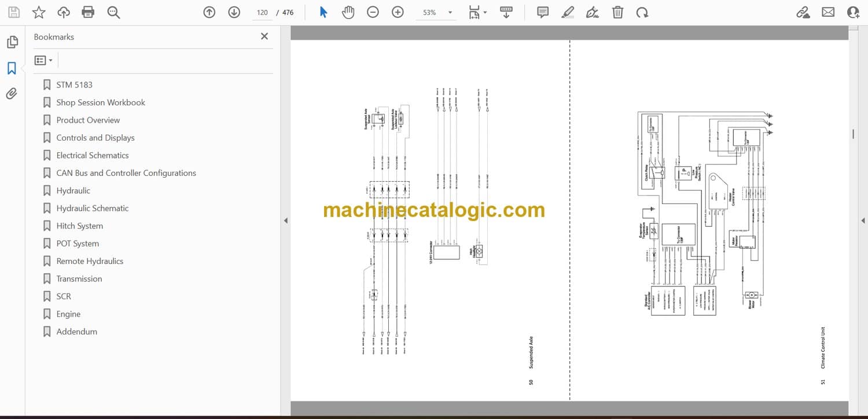Close the Bookmarks panel
The height and width of the screenshot is (419, 868).
click(x=264, y=36)
